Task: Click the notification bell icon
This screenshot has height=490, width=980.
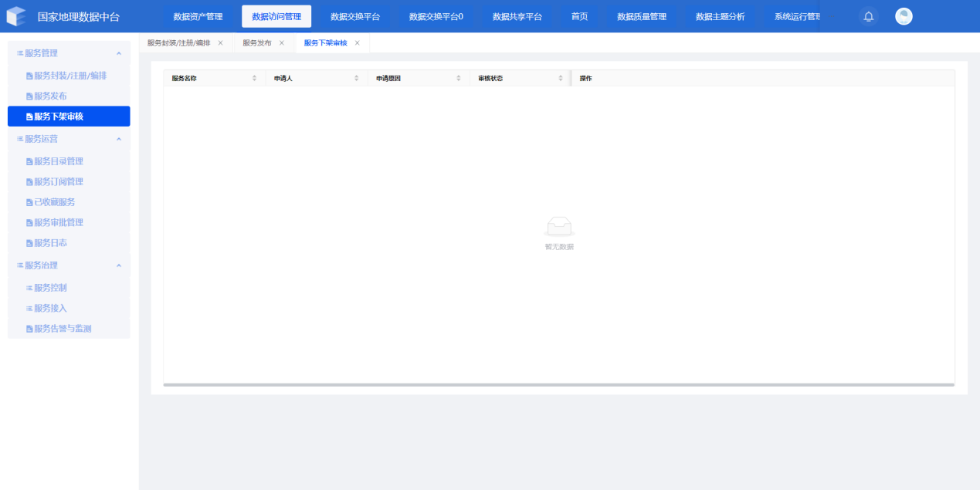Action: (x=869, y=16)
